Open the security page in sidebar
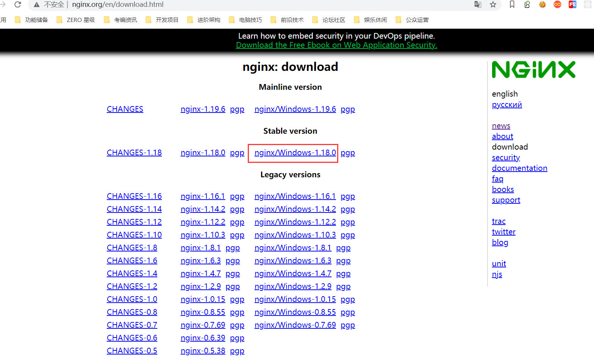 [506, 158]
